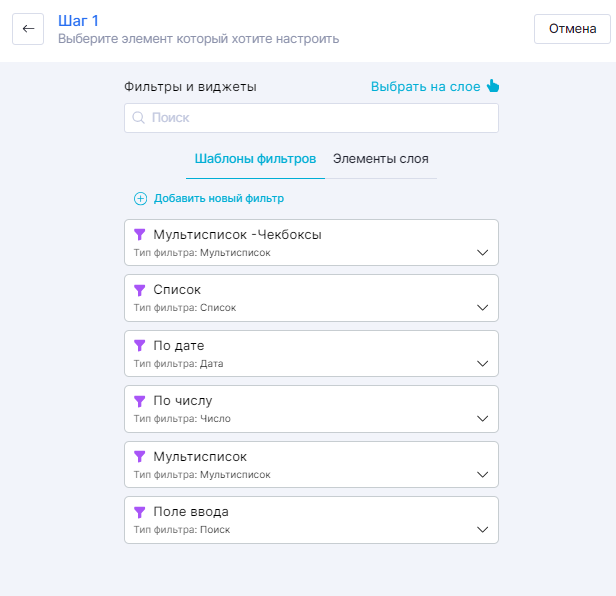Click the plus icon for adding new filter
This screenshot has height=596, width=616.
point(140,198)
